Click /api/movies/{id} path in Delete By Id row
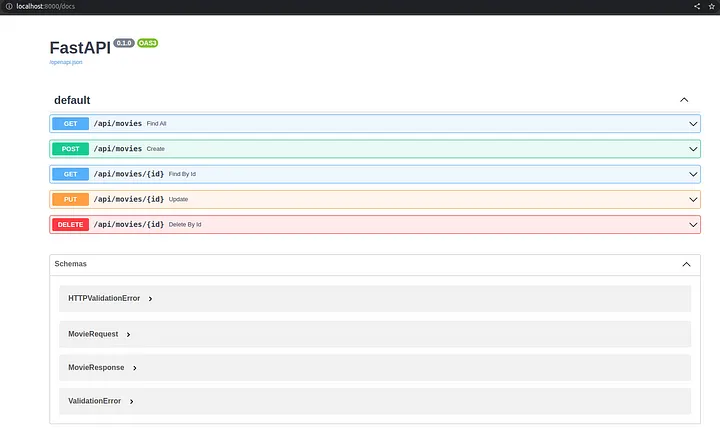This screenshot has width=720, height=435. click(129, 225)
